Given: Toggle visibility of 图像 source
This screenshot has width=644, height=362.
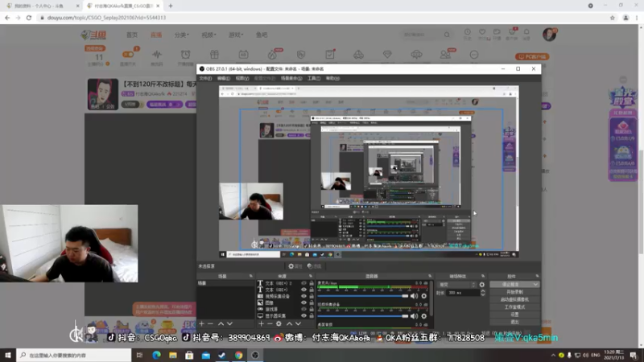Looking at the screenshot, I should [x=304, y=302].
